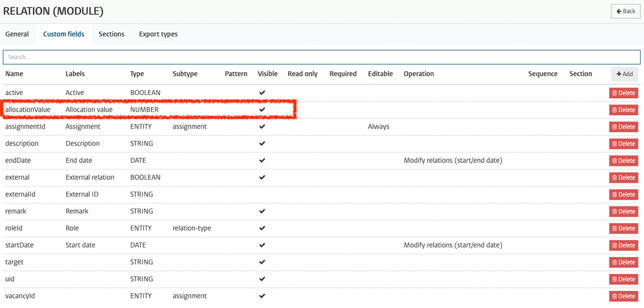Toggle Visible checkmark for remark row

262,211
